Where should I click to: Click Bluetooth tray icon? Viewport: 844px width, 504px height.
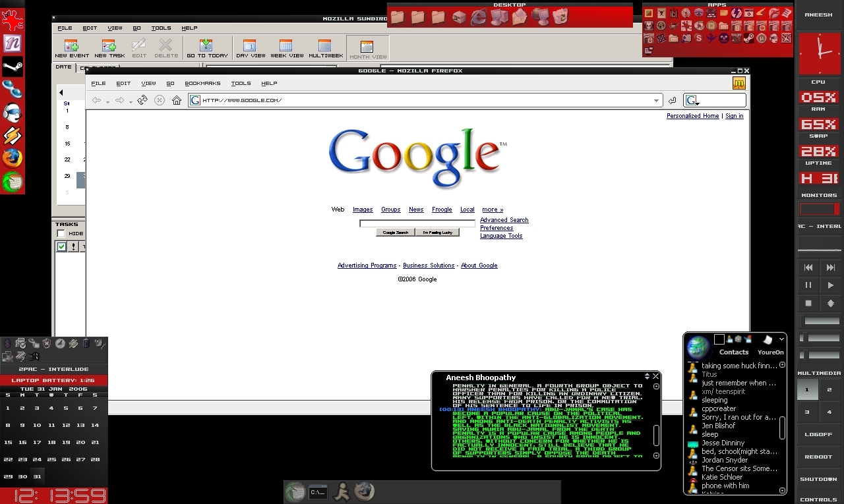click(7, 344)
